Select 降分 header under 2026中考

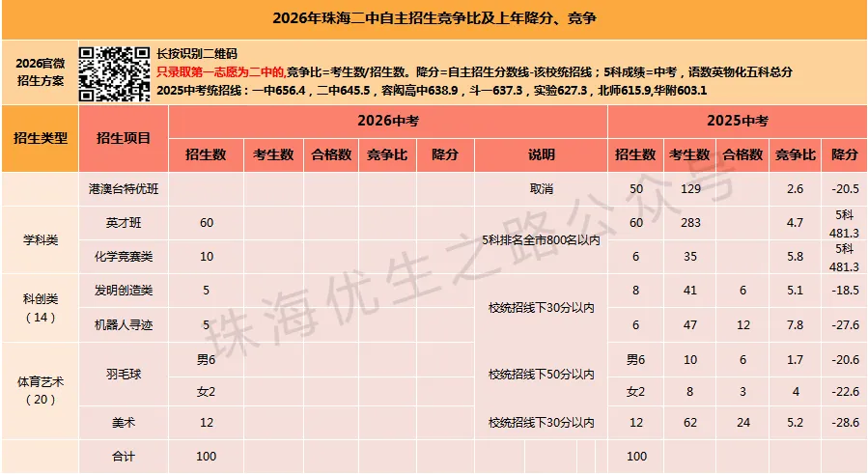[x=445, y=155]
